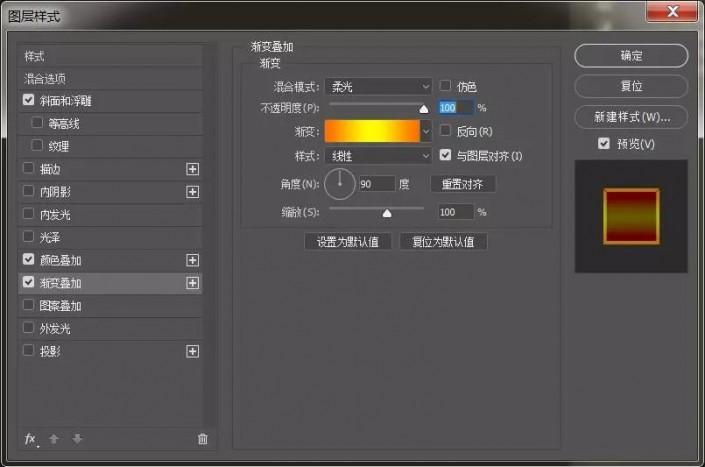Uncheck the 与图层对齐 checkbox
The width and height of the screenshot is (705, 467).
445,155
